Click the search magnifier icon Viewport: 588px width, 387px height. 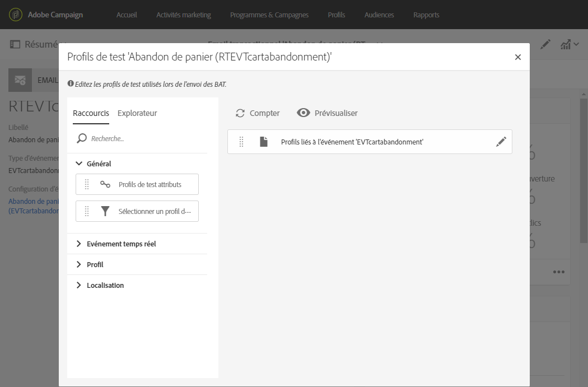point(82,138)
